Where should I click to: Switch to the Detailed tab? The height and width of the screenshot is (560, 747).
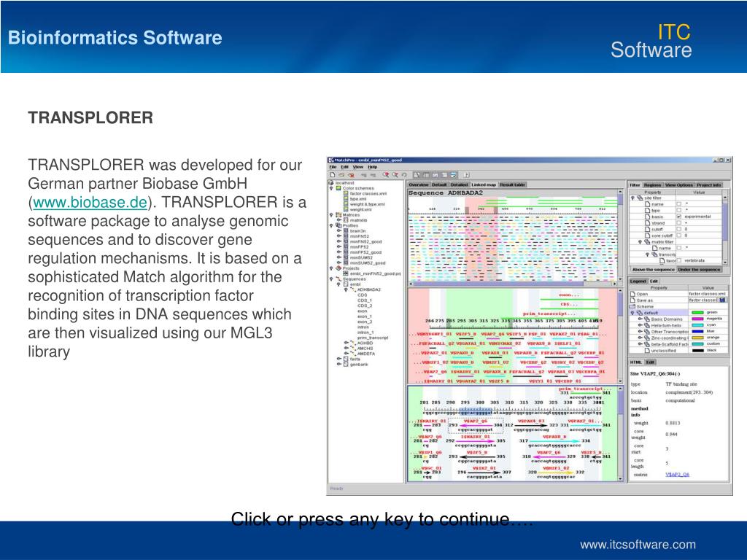pos(460,184)
